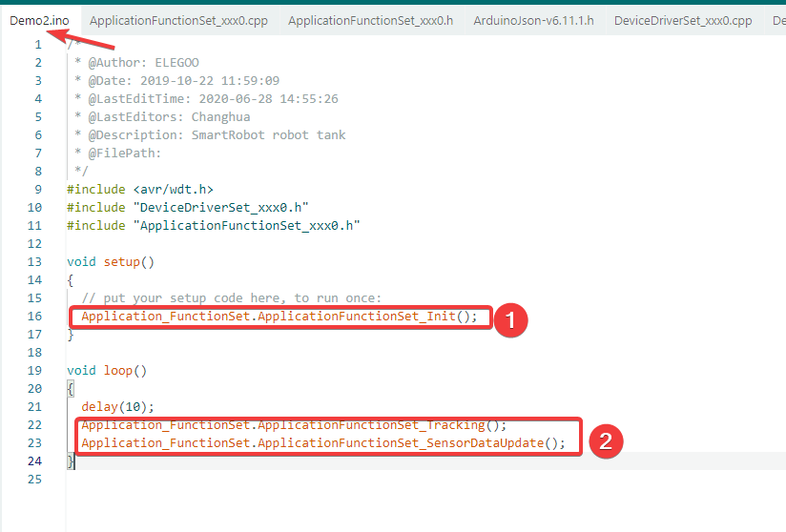Click the @Description SmartRobot robot tank line
This screenshot has width=786, height=532.
(210, 134)
